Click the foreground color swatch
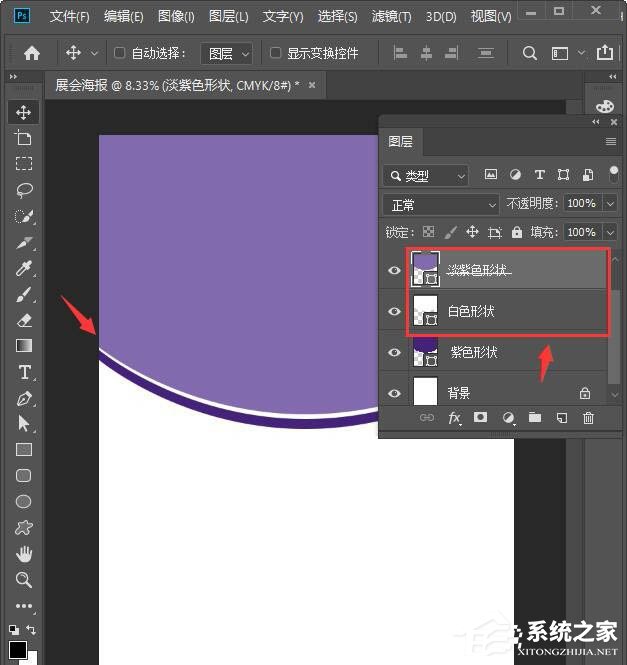 pyautogui.click(x=18, y=650)
